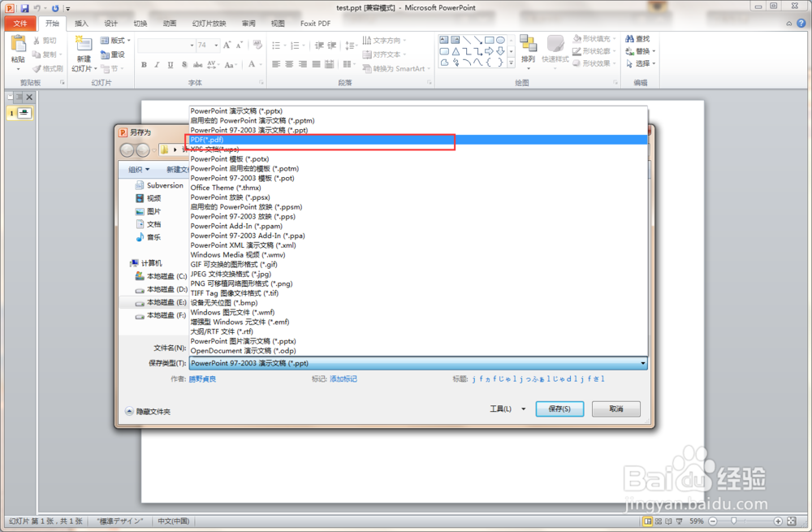Select PowerPoint 演示文稿 (*.pptx) option
The height and width of the screenshot is (532, 812).
[x=418, y=110]
